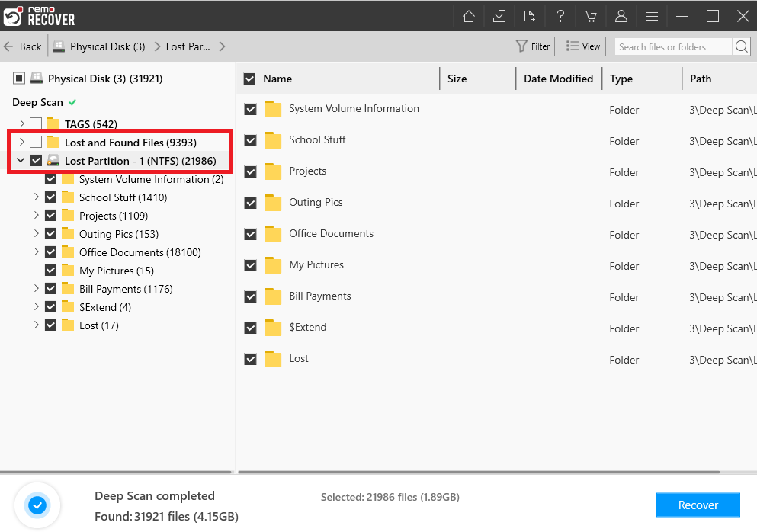Screen dimensions: 757x532
Task: Check the TAGS (542) checkbox
Action: click(x=36, y=123)
